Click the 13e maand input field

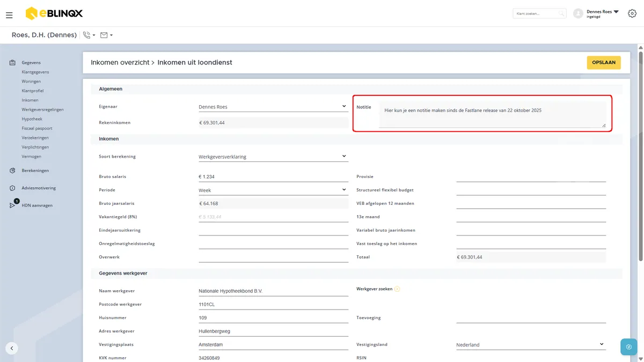pyautogui.click(x=531, y=217)
